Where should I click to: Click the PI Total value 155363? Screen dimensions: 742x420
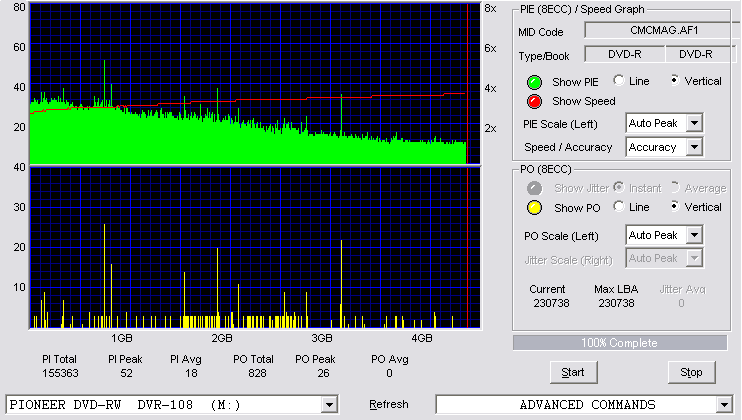tap(60, 374)
